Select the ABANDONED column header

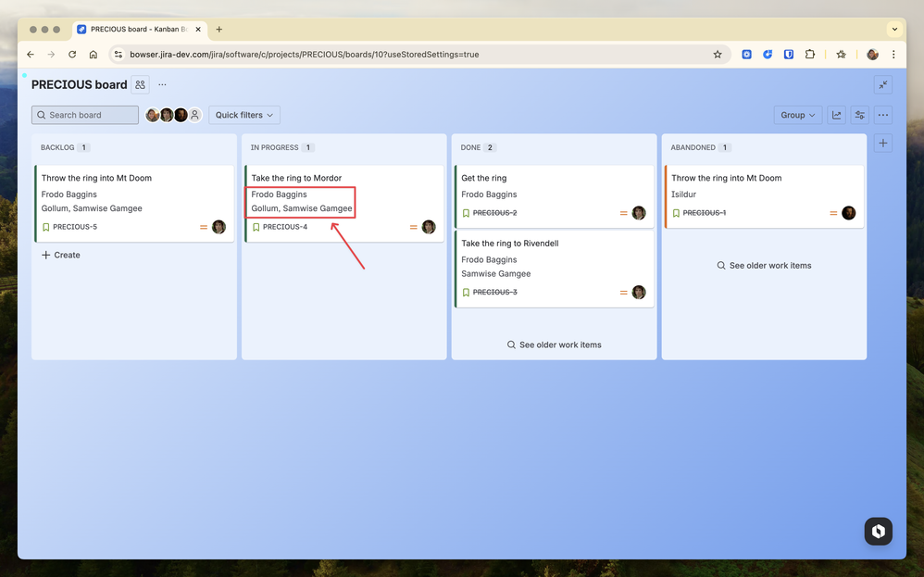pyautogui.click(x=693, y=147)
